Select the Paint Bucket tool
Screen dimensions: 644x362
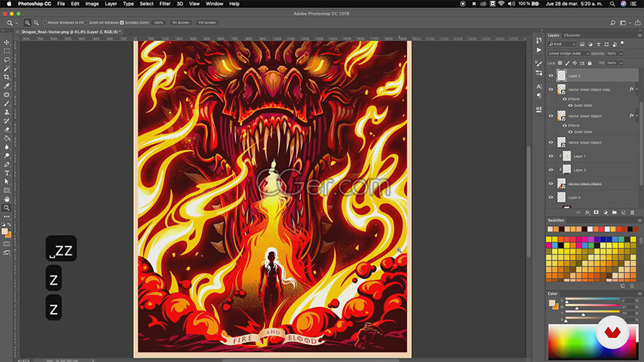pyautogui.click(x=7, y=138)
